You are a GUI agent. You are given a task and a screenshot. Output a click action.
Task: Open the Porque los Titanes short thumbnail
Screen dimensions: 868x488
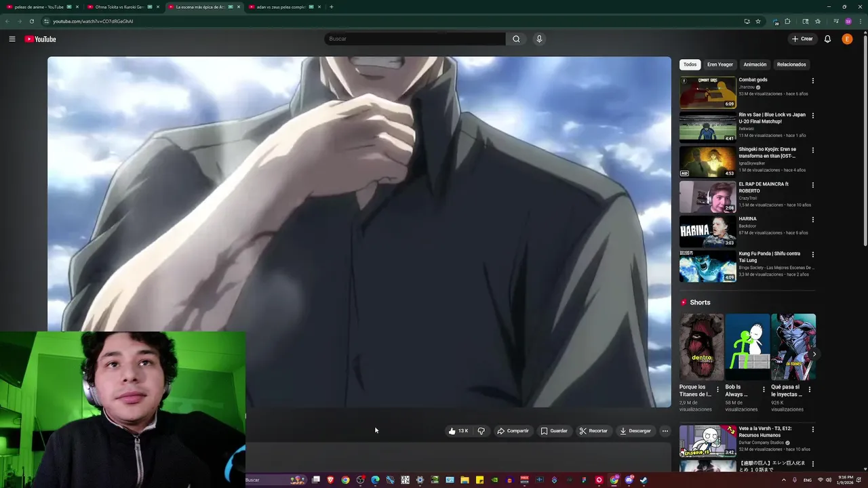(701, 346)
